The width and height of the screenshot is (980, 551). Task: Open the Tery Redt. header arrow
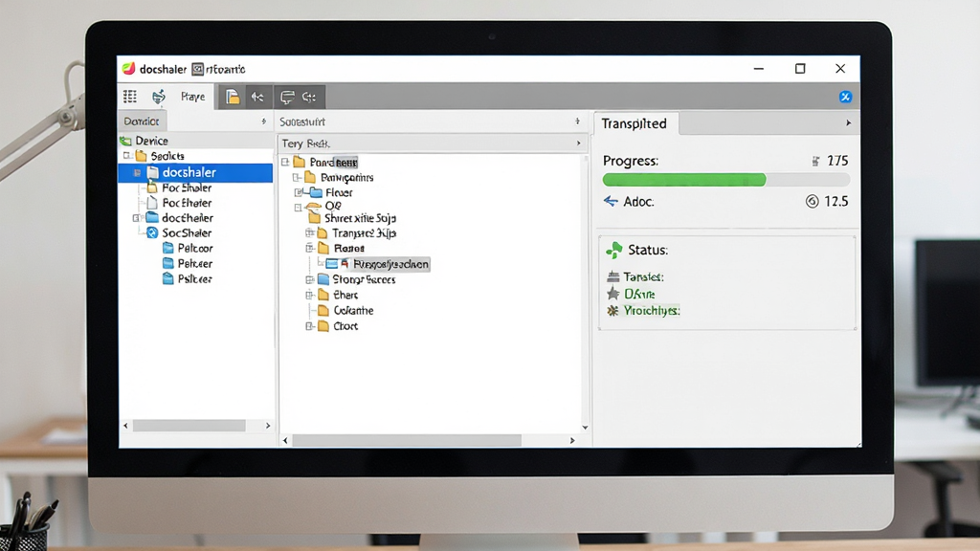[578, 143]
